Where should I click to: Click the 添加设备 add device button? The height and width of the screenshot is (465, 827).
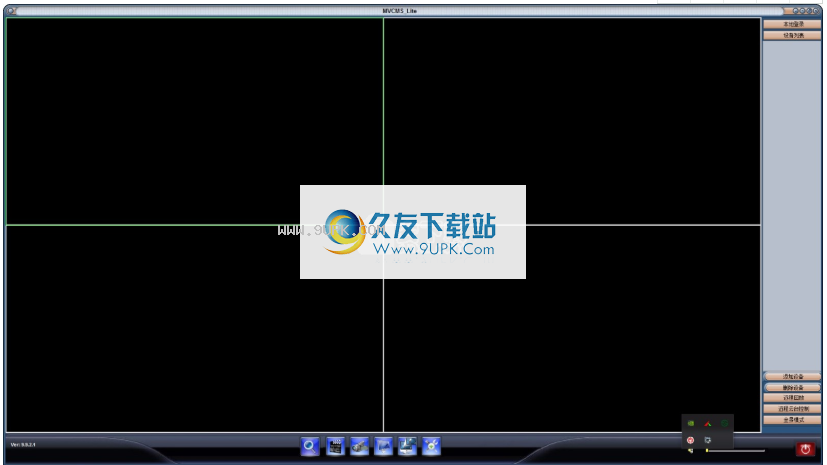click(x=793, y=376)
